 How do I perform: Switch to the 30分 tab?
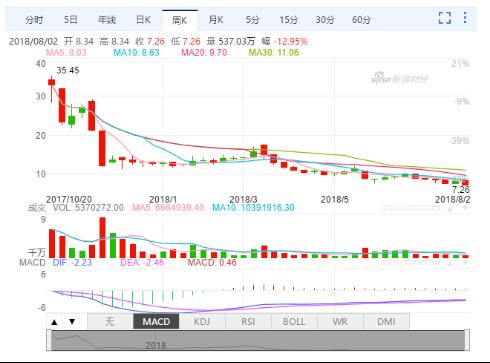coord(325,20)
